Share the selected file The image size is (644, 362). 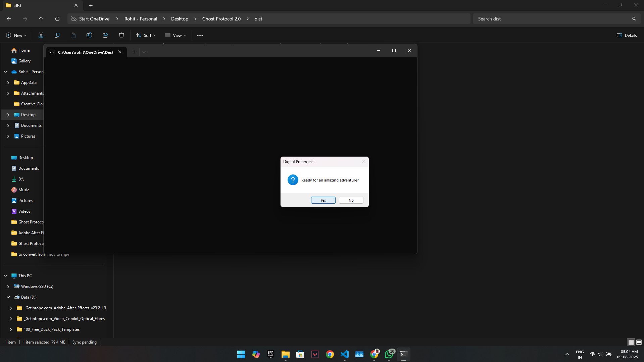tap(105, 35)
